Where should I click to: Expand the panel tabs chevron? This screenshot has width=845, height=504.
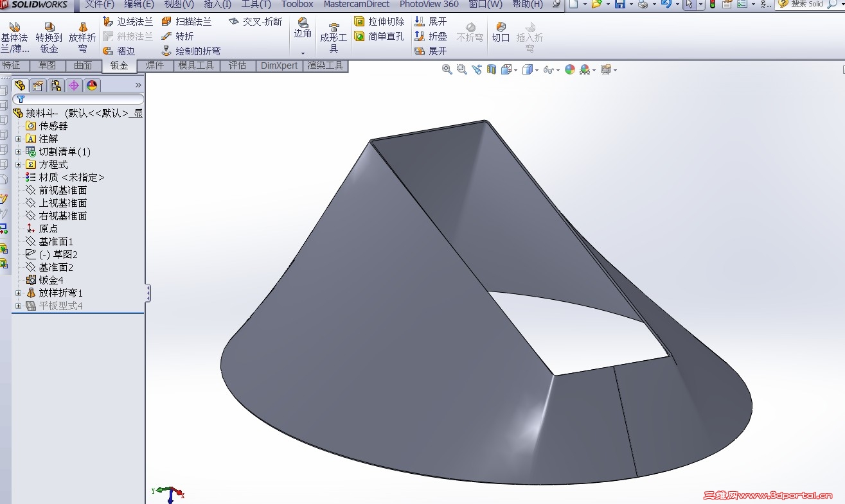click(x=138, y=85)
